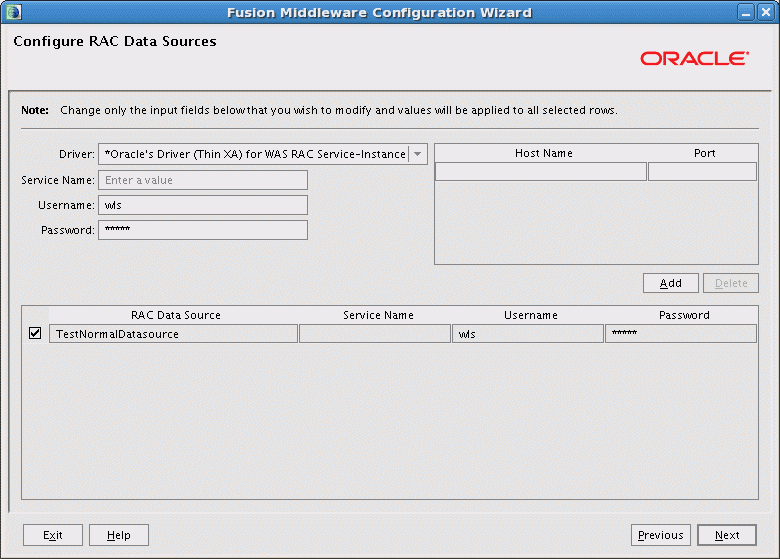Screen dimensions: 780x559
Task: Open Help for this wizard page
Action: point(119,535)
